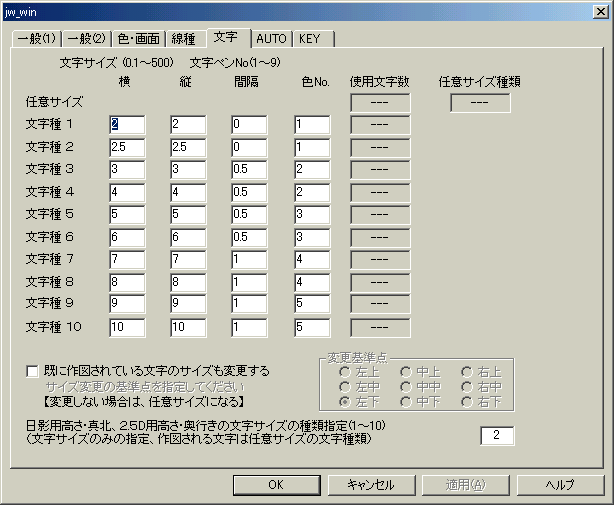Click the 任意サイズ種類 display box
This screenshot has width=614, height=505.
pyautogui.click(x=480, y=103)
